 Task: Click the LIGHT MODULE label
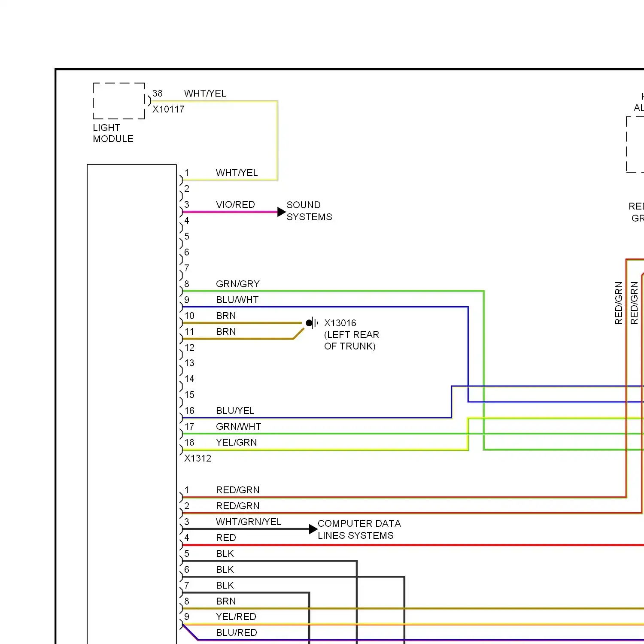(113, 133)
